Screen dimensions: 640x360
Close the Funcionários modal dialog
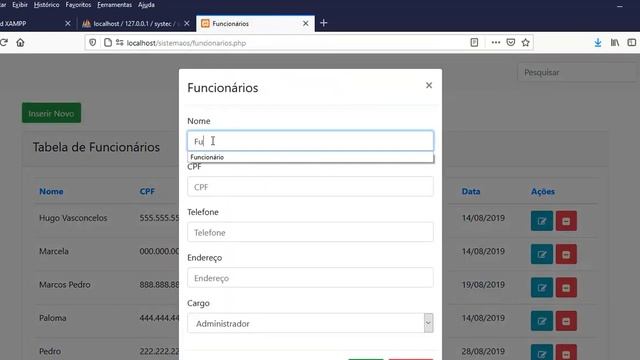[x=429, y=85]
